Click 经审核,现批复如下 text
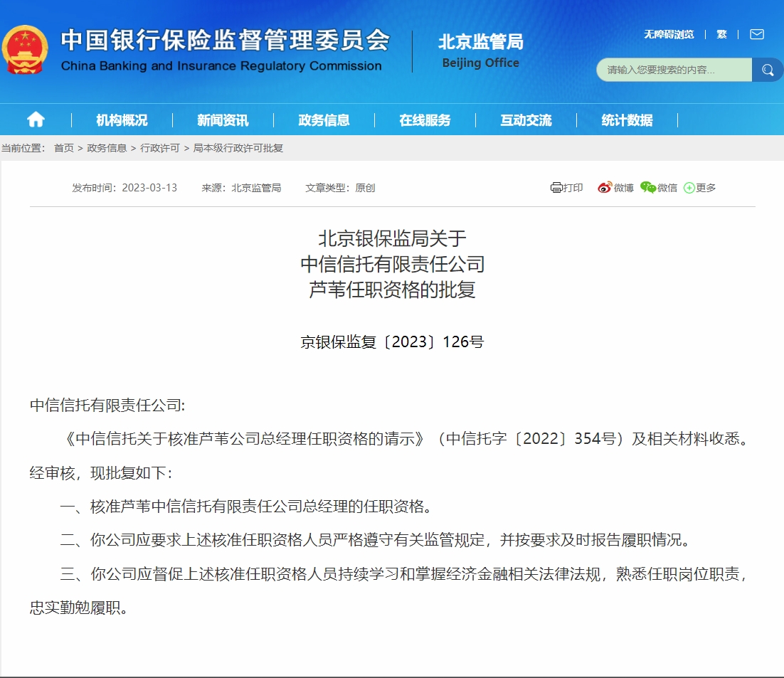Screen dimensions: 784x678 pyautogui.click(x=102, y=472)
